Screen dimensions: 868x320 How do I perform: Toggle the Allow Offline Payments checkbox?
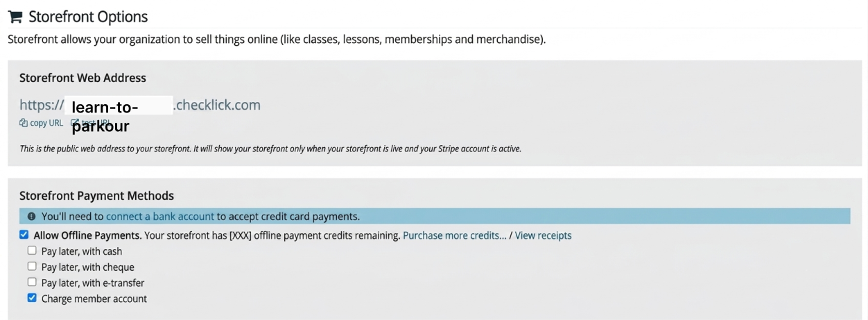(24, 235)
